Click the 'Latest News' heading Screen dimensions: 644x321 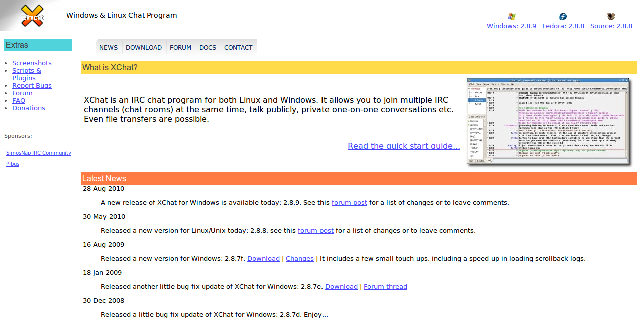[104, 179]
